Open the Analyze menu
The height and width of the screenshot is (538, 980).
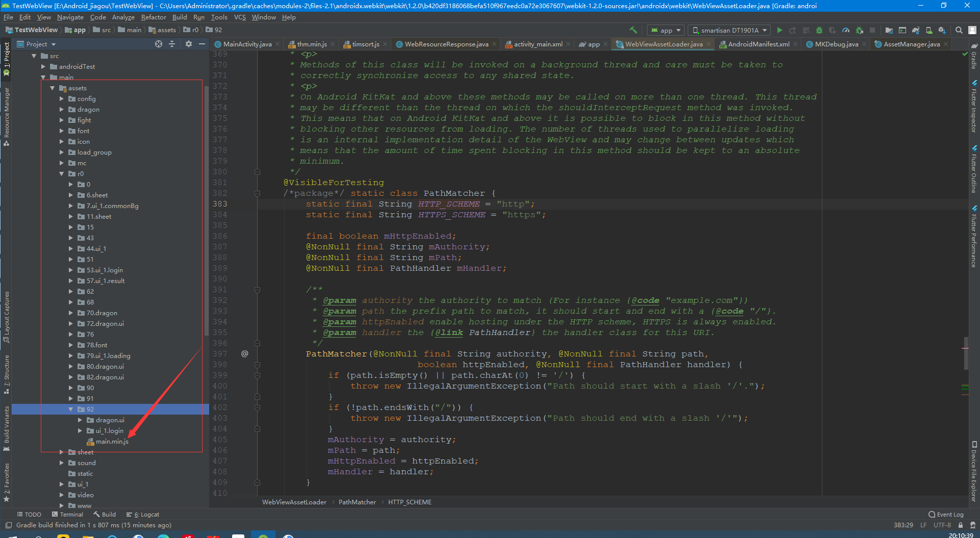(x=123, y=17)
